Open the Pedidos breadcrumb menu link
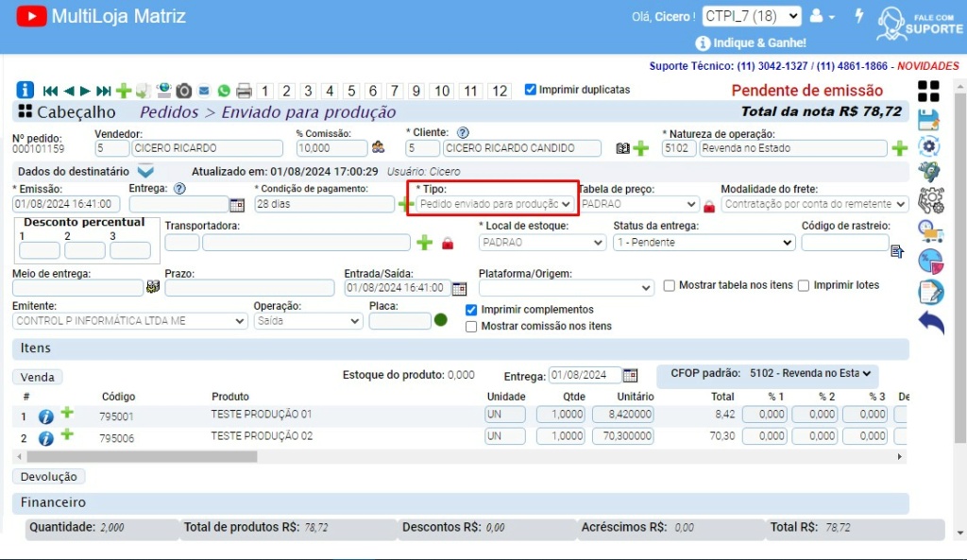This screenshot has height=560, width=967. point(173,111)
